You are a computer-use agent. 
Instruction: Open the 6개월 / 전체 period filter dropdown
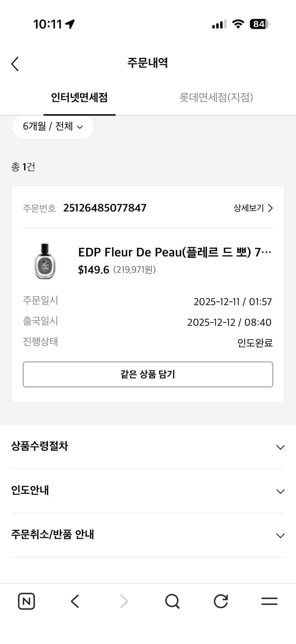(x=52, y=127)
